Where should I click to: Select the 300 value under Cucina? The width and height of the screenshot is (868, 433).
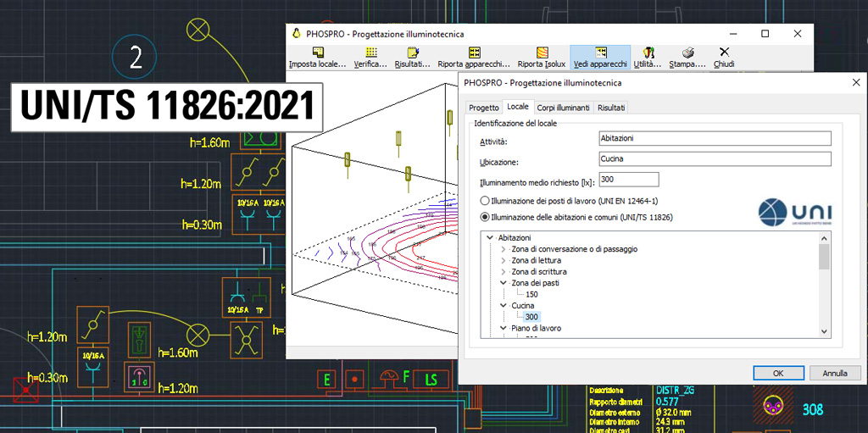(x=532, y=317)
